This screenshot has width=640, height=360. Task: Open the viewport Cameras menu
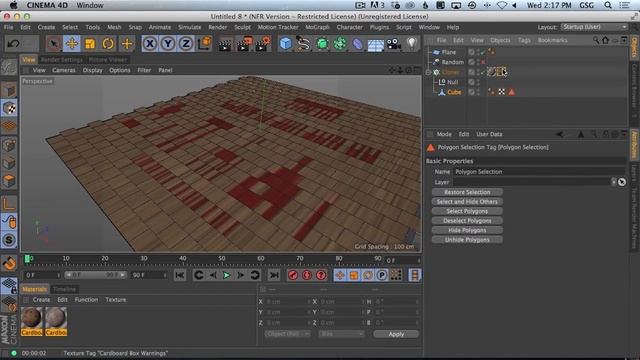tap(64, 70)
